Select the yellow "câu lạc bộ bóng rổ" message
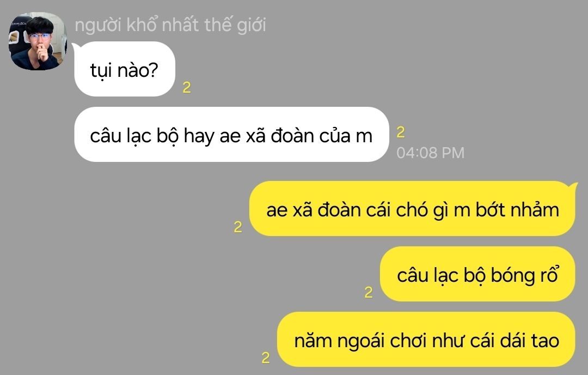The image size is (588, 375). click(477, 274)
